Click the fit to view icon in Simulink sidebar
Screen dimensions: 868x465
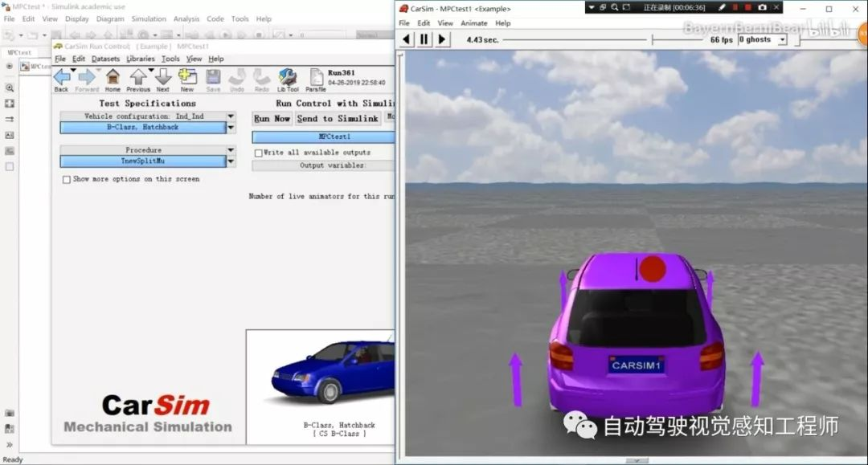(x=10, y=104)
